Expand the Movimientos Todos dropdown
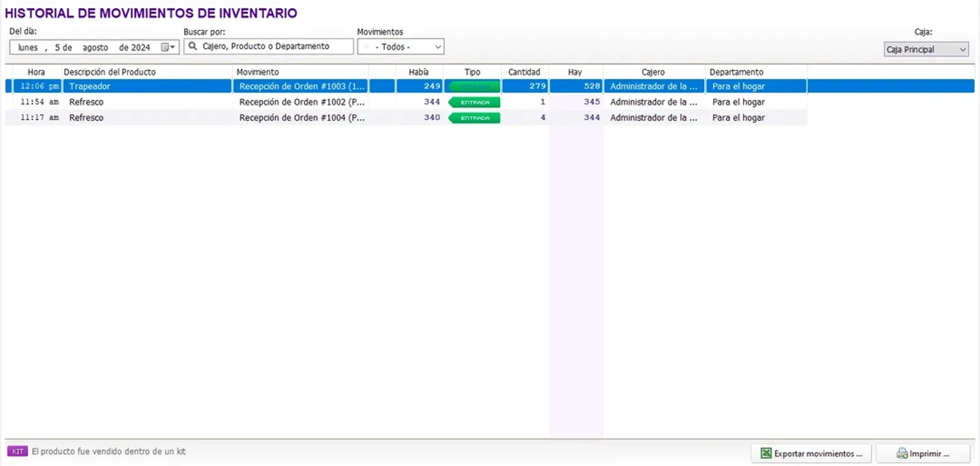980x466 pixels. click(x=437, y=47)
